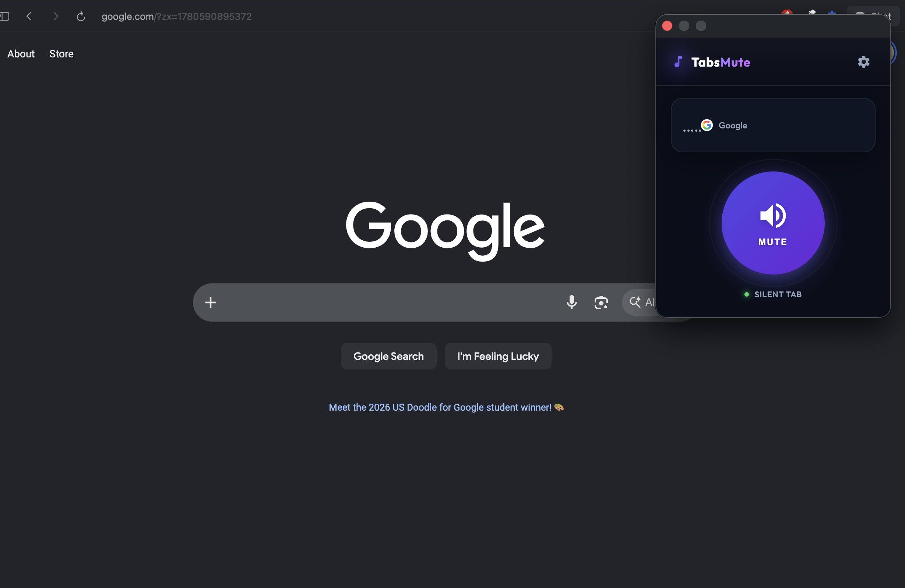905x588 pixels.
Task: Select the Google tab card in TabsMute
Action: tap(773, 125)
